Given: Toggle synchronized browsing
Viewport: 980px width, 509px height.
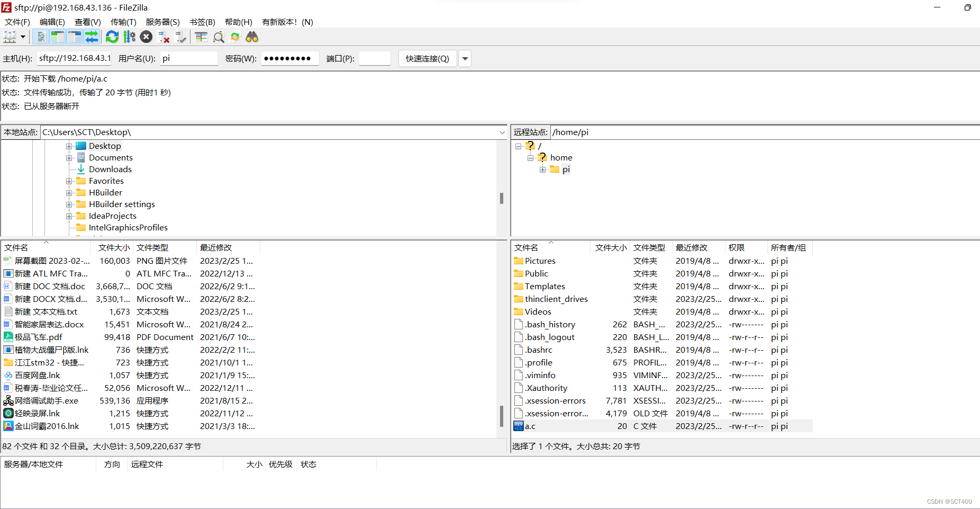Looking at the screenshot, I should 235,37.
